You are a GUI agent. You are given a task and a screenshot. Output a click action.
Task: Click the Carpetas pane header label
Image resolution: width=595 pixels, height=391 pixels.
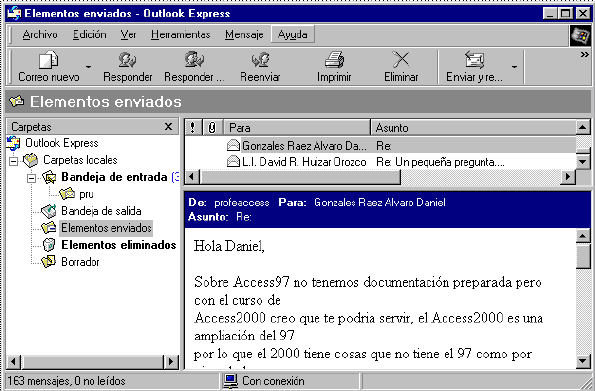tap(31, 127)
